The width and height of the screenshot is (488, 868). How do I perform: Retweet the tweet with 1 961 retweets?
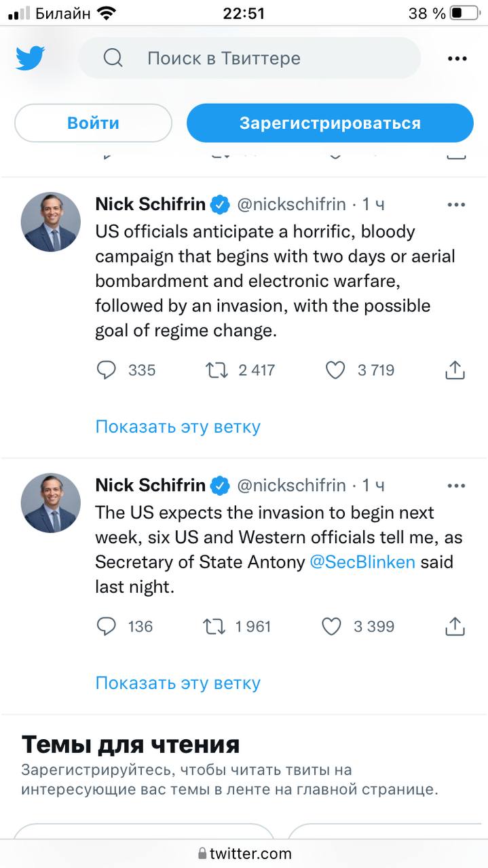point(214,627)
